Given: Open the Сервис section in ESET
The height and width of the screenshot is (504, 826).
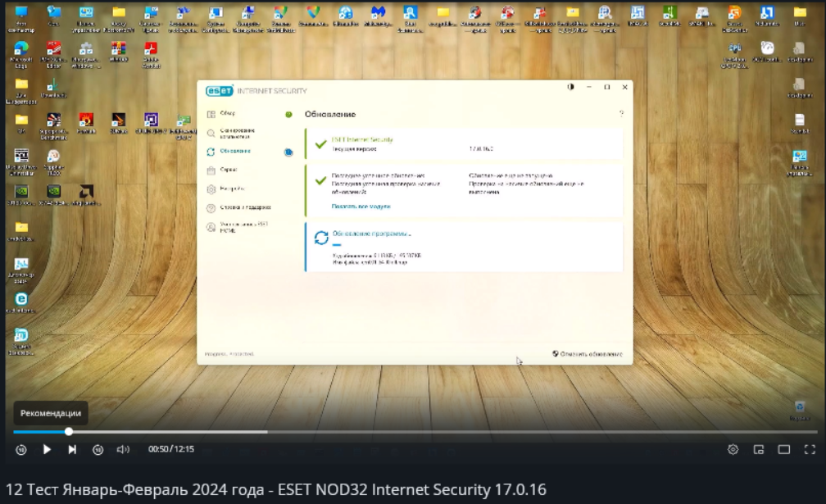Looking at the screenshot, I should [x=228, y=170].
